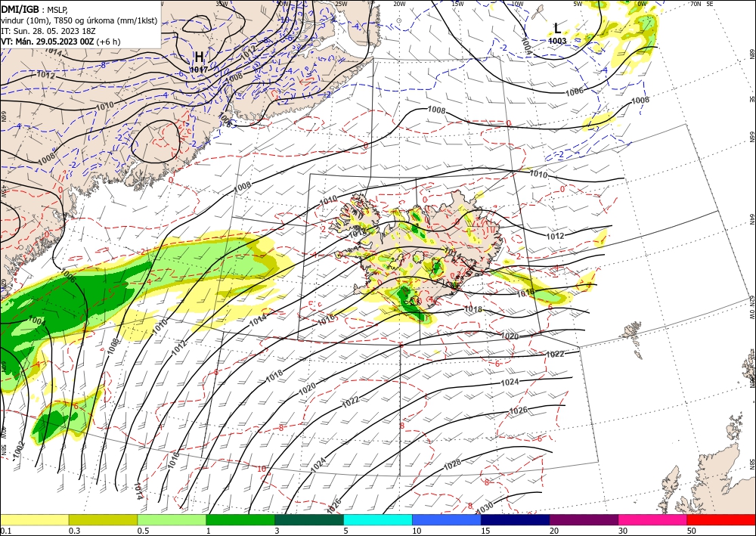The height and width of the screenshot is (536, 756).
Task: Click the legend value "50"
Action: click(692, 531)
